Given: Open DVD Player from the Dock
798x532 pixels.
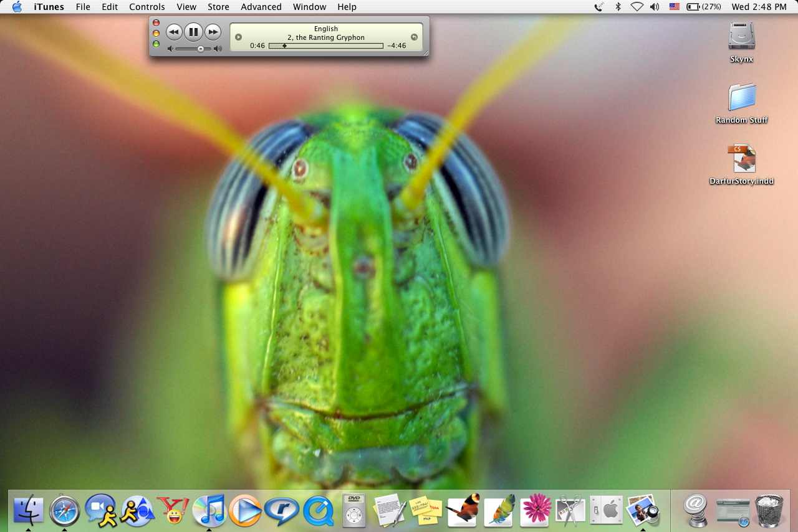Looking at the screenshot, I should point(354,510).
